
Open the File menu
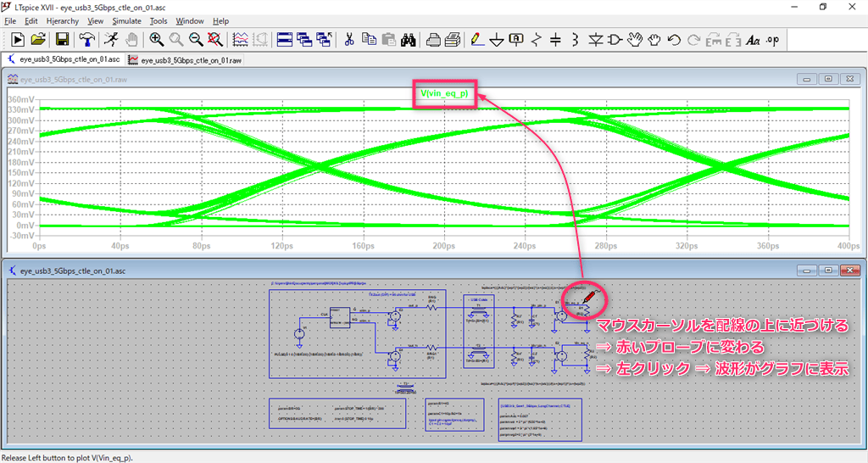coord(10,21)
